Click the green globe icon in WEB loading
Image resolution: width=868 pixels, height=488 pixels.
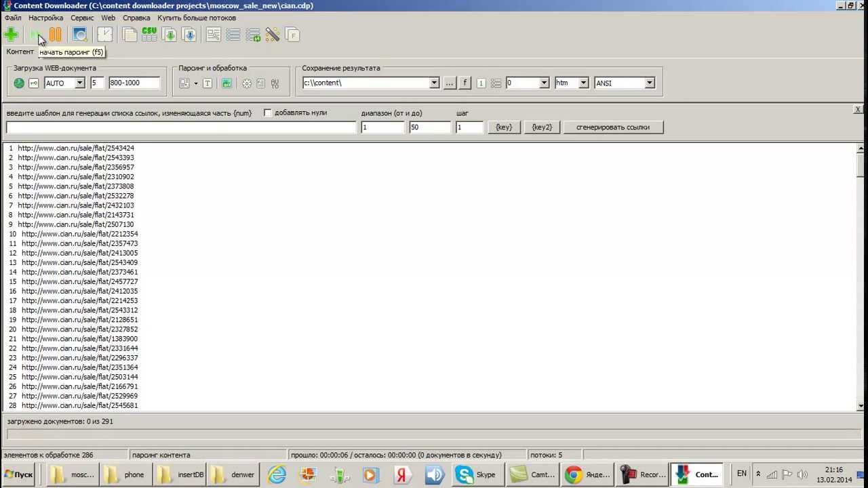click(x=19, y=83)
